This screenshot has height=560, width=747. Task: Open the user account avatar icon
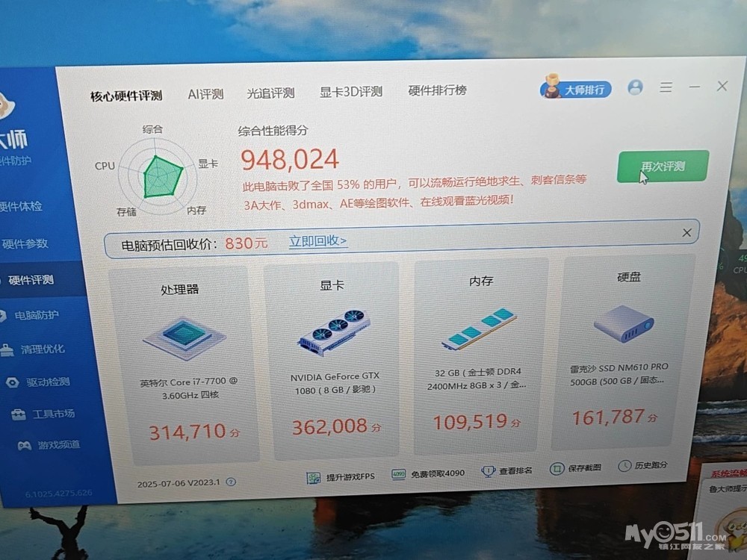tap(635, 87)
